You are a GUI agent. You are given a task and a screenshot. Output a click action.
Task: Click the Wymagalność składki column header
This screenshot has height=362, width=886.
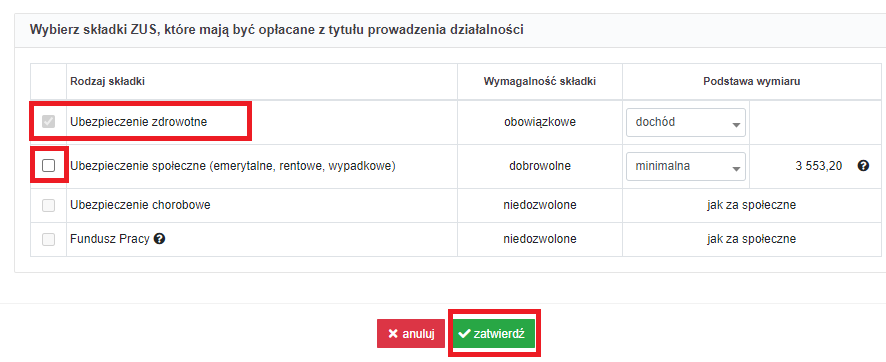click(540, 81)
